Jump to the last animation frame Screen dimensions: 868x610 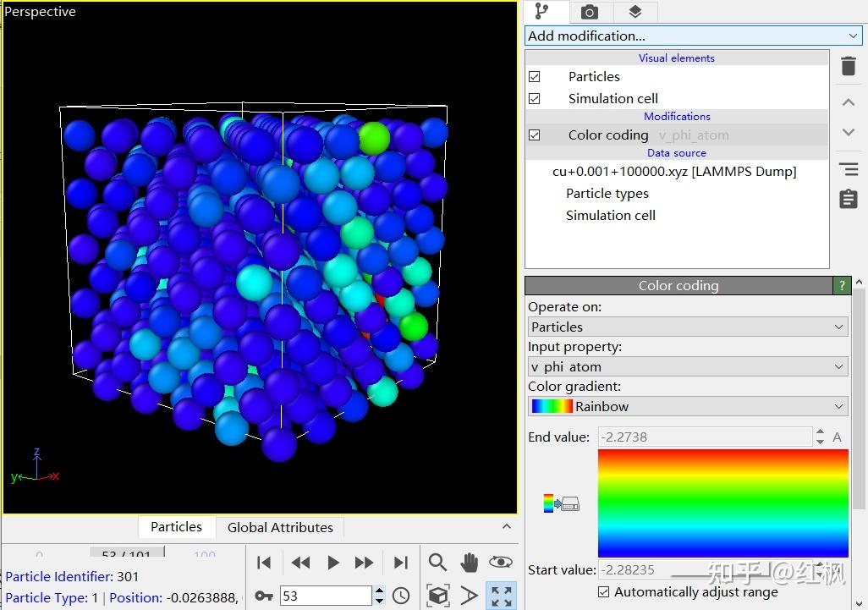tap(401, 563)
